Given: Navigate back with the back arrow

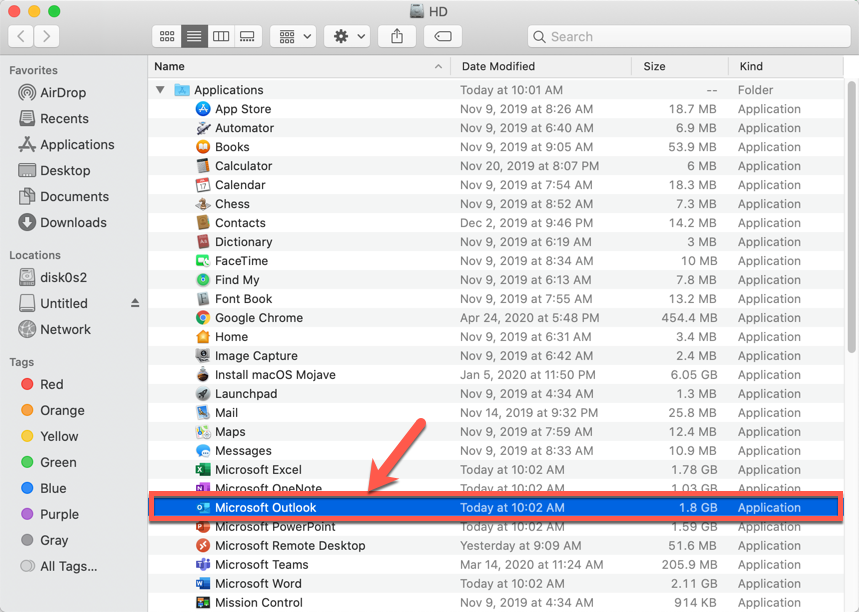Looking at the screenshot, I should [22, 36].
